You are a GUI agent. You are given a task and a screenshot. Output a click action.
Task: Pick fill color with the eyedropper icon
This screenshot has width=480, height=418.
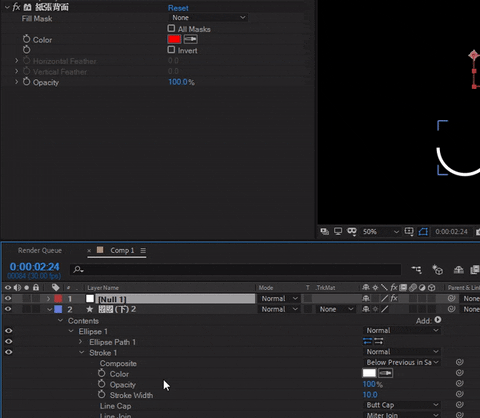[190, 39]
